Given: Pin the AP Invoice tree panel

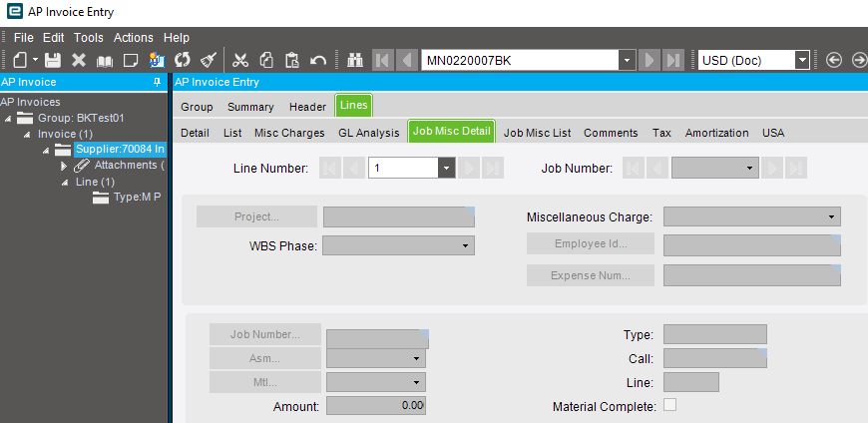Looking at the screenshot, I should click(x=158, y=83).
